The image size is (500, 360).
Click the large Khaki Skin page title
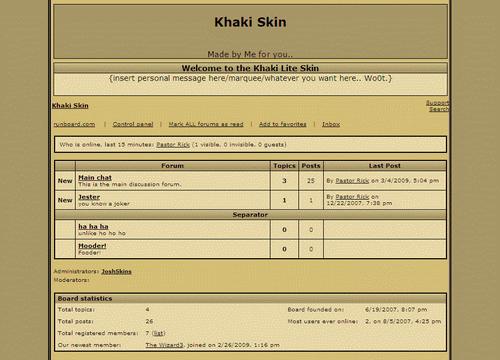click(250, 22)
